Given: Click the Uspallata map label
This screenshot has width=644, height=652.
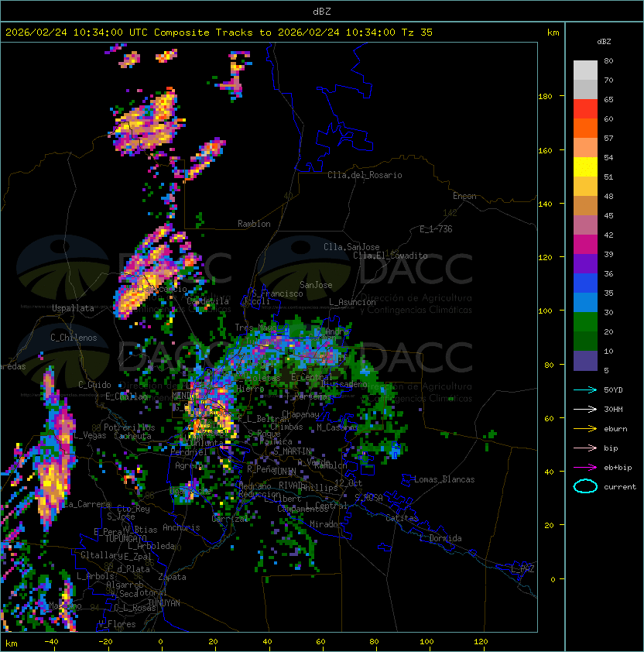Looking at the screenshot, I should click(x=73, y=308).
